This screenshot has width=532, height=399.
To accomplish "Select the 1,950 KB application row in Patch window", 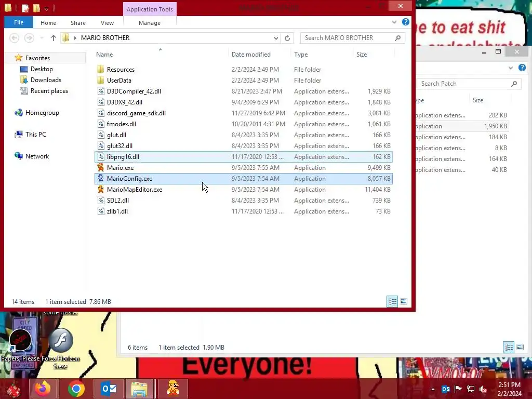I will click(x=462, y=126).
